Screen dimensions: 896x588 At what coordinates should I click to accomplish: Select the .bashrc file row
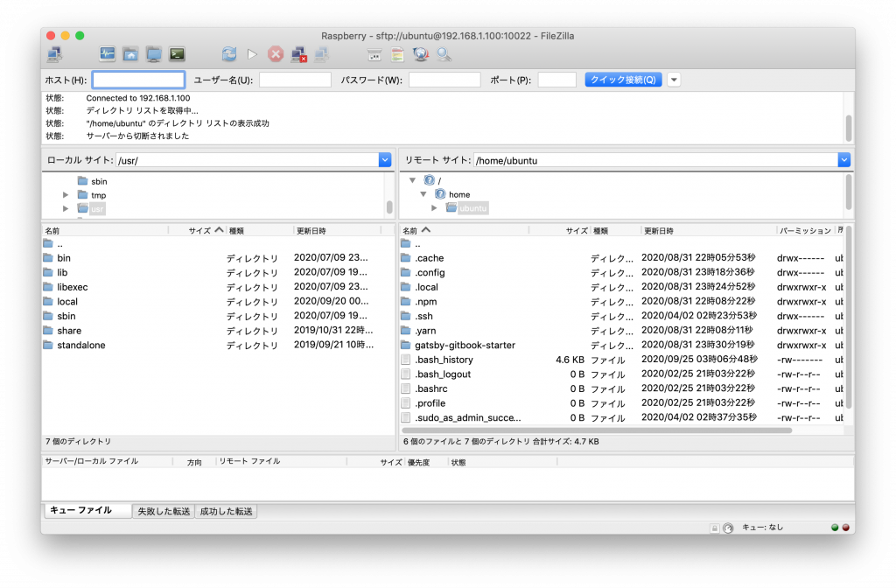click(x=622, y=388)
